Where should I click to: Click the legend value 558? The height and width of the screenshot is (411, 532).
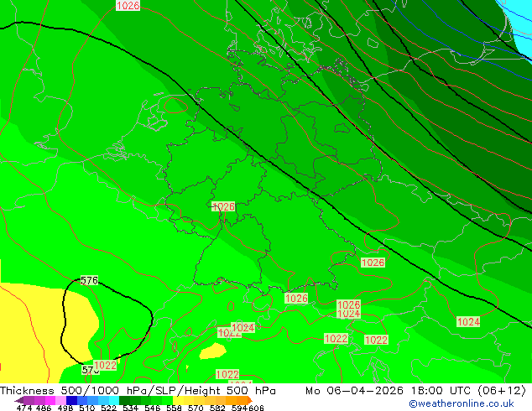174,408
